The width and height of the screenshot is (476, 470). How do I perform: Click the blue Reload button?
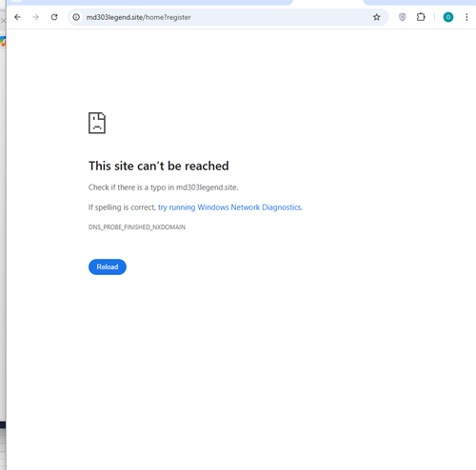pos(108,266)
